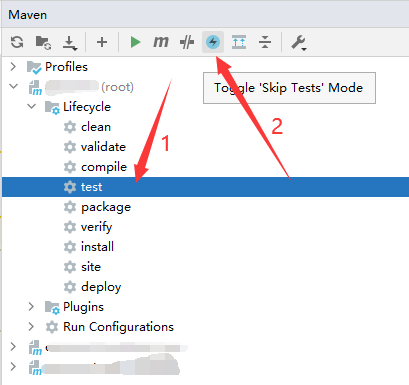Add Maven project with plus icon

102,42
